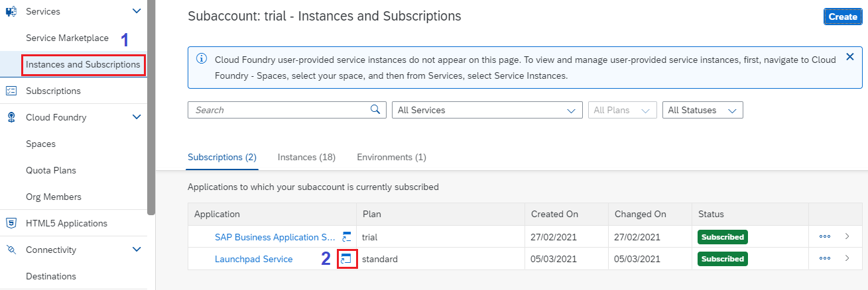Open the Launchpad Service link
The width and height of the screenshot is (868, 290).
253,259
